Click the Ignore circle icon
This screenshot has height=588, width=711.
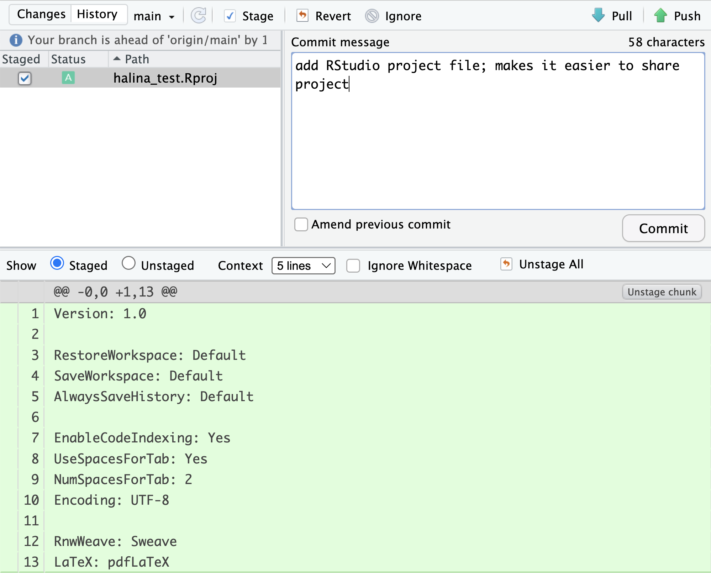pyautogui.click(x=372, y=16)
